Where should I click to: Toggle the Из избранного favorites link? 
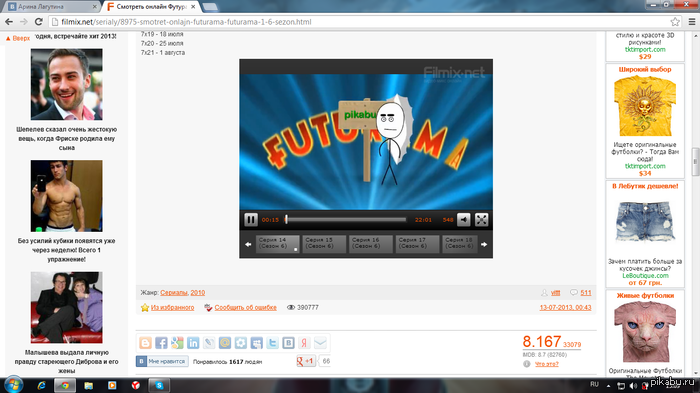(x=172, y=307)
